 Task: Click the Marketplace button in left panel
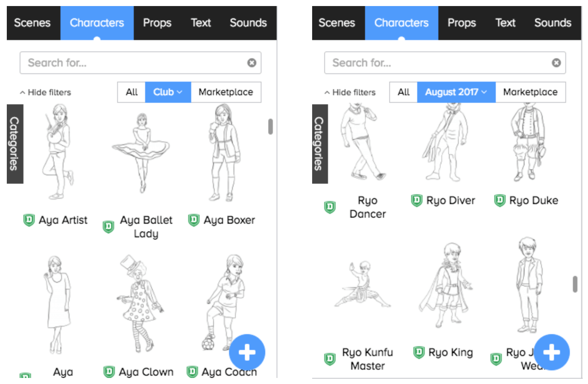[226, 92]
